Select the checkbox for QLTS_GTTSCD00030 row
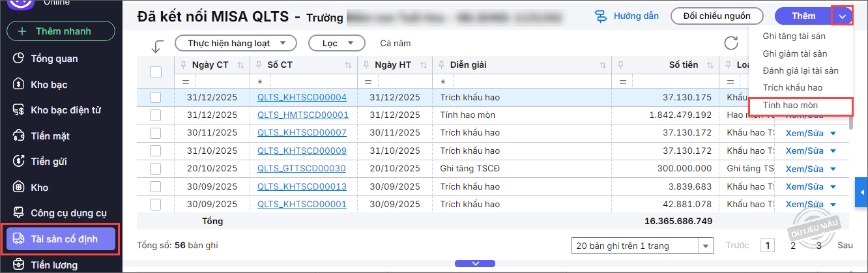Screen dimensions: 868x273 pos(155,169)
